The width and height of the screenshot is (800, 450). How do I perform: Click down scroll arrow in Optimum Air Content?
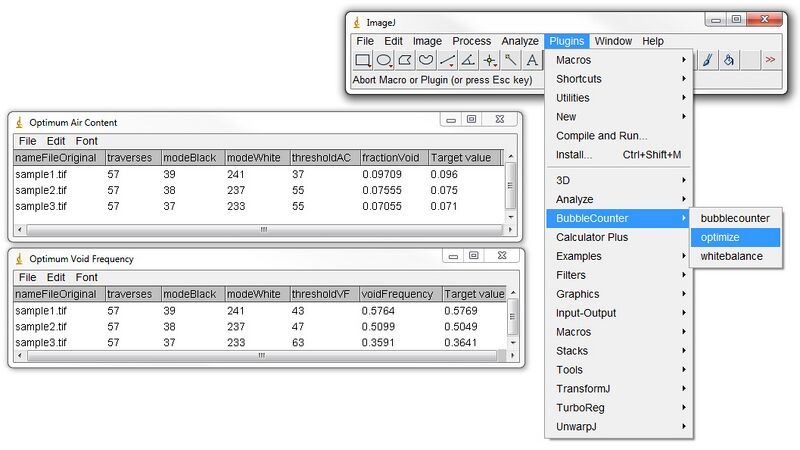click(511, 217)
